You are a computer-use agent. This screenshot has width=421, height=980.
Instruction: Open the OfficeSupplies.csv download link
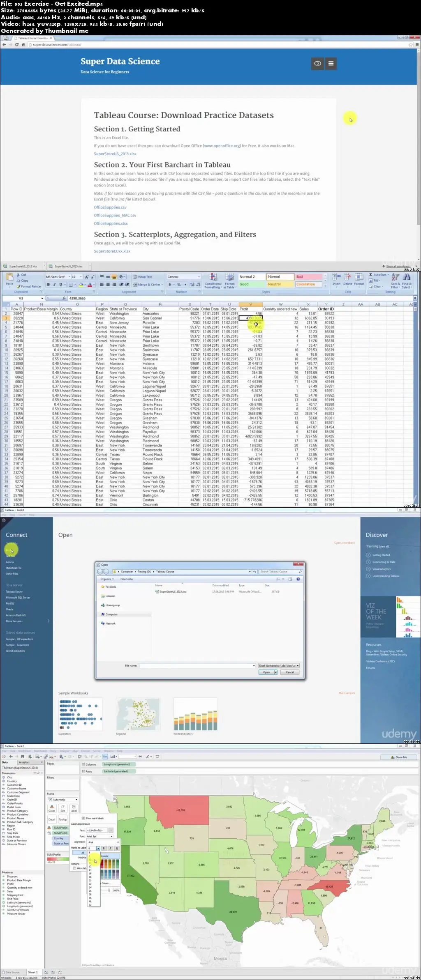point(110,207)
